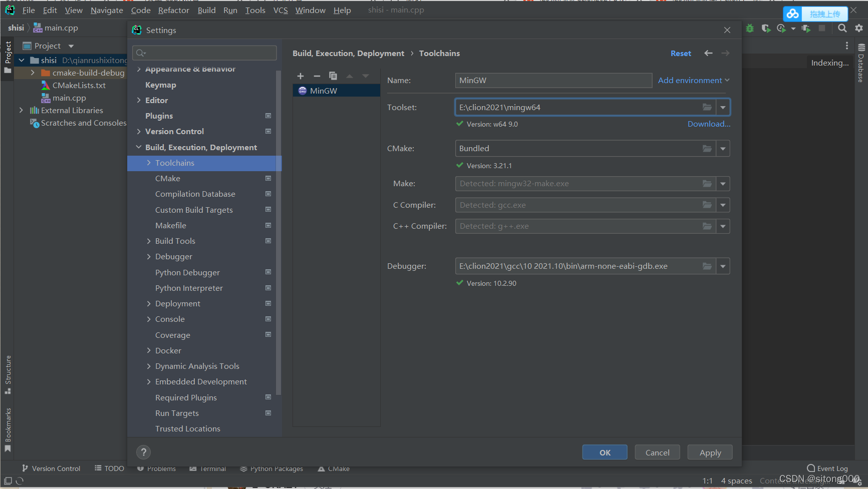Reset the toolchain changes
This screenshot has height=489, width=868.
tap(681, 54)
